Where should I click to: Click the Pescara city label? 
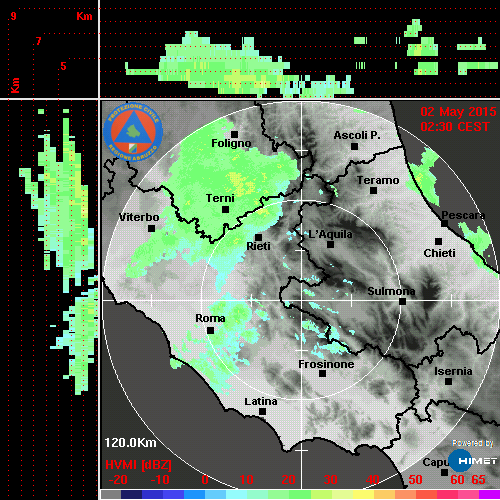pyautogui.click(x=463, y=215)
